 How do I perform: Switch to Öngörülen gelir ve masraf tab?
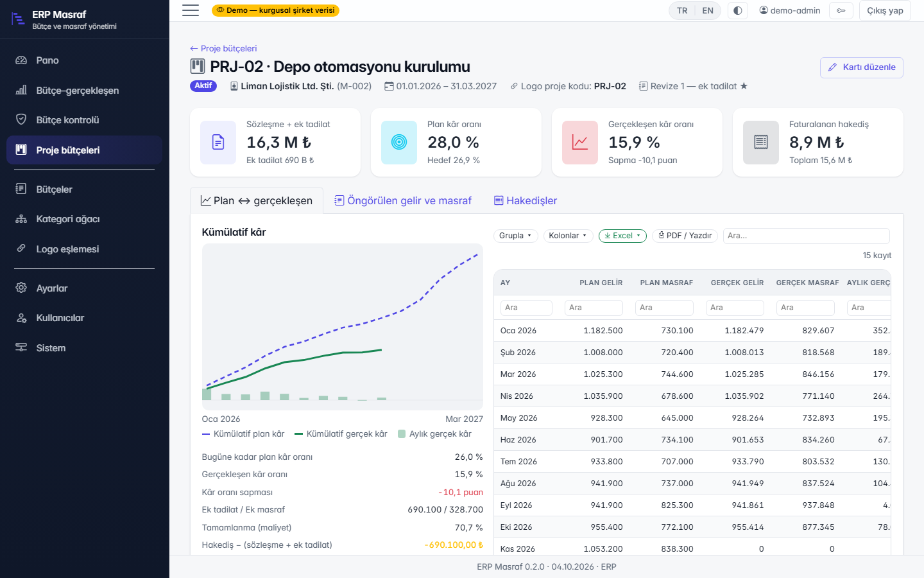coord(403,201)
